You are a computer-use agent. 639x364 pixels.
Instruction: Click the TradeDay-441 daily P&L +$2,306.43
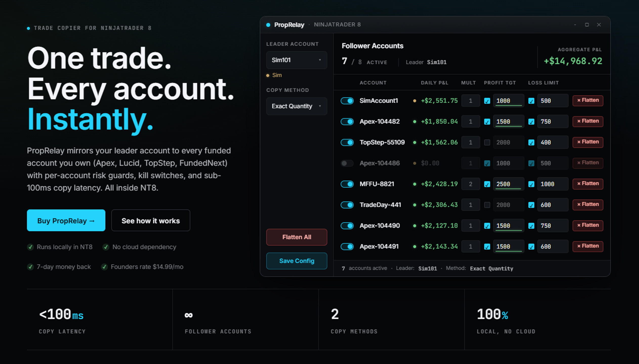point(439,205)
